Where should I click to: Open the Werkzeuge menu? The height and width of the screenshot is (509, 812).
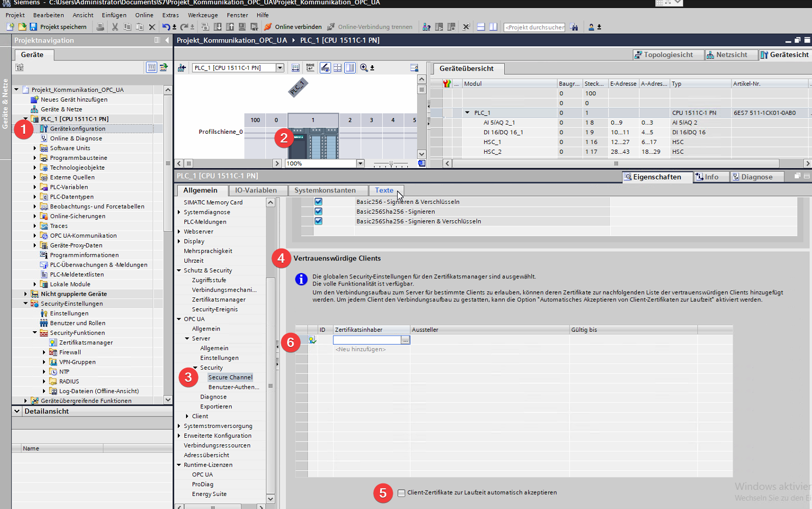click(203, 15)
